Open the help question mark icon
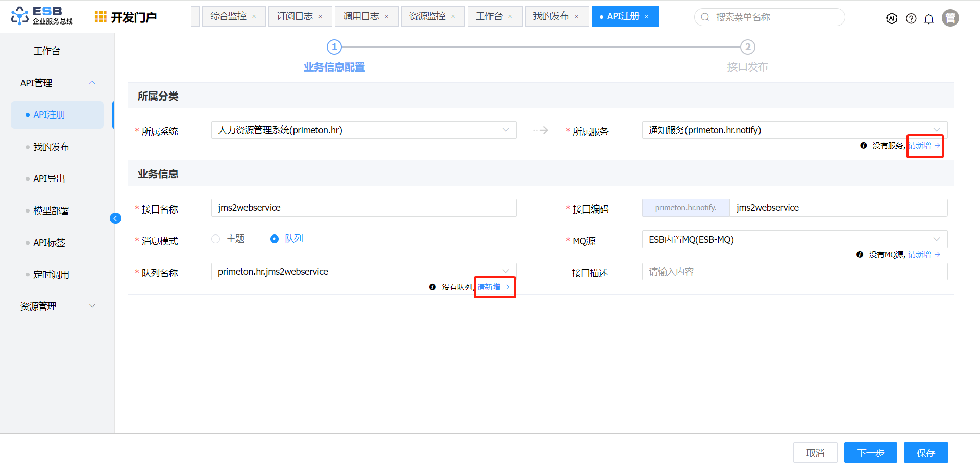 pos(911,19)
